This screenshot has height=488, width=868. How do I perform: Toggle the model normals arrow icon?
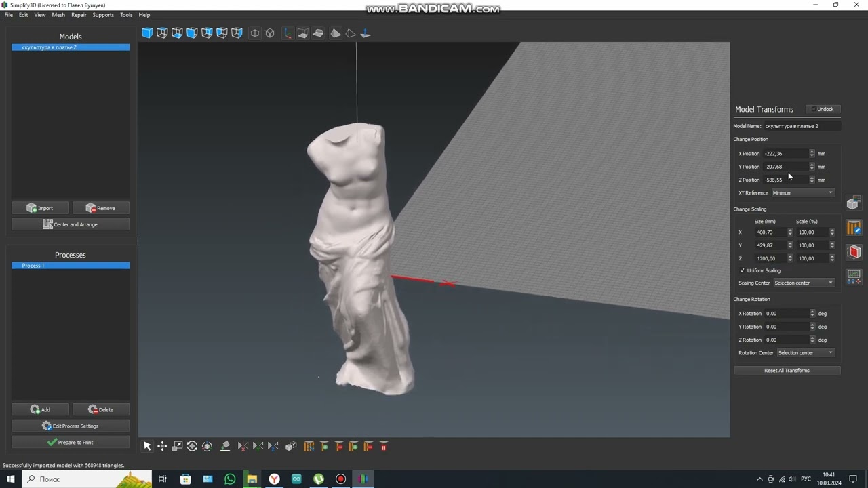pyautogui.click(x=366, y=33)
